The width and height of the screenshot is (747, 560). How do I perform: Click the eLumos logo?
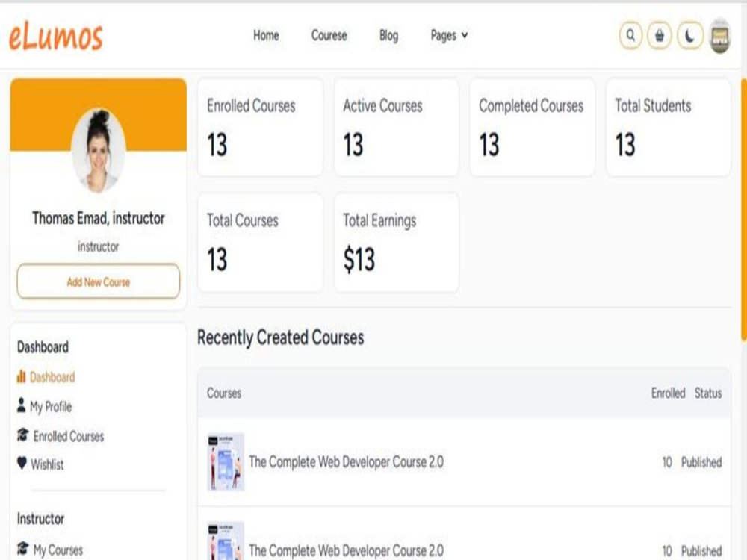56,36
